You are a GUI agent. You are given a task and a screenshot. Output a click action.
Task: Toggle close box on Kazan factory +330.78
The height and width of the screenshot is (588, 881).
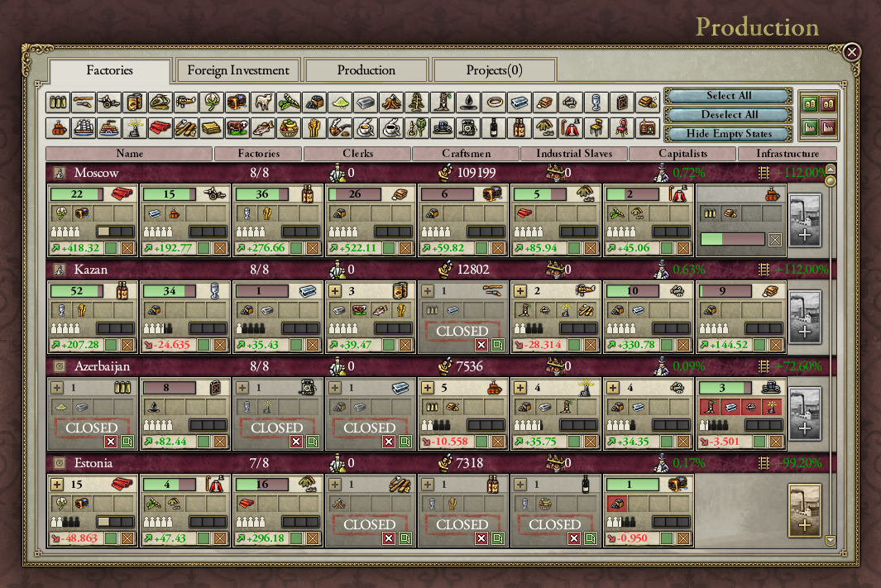(684, 345)
